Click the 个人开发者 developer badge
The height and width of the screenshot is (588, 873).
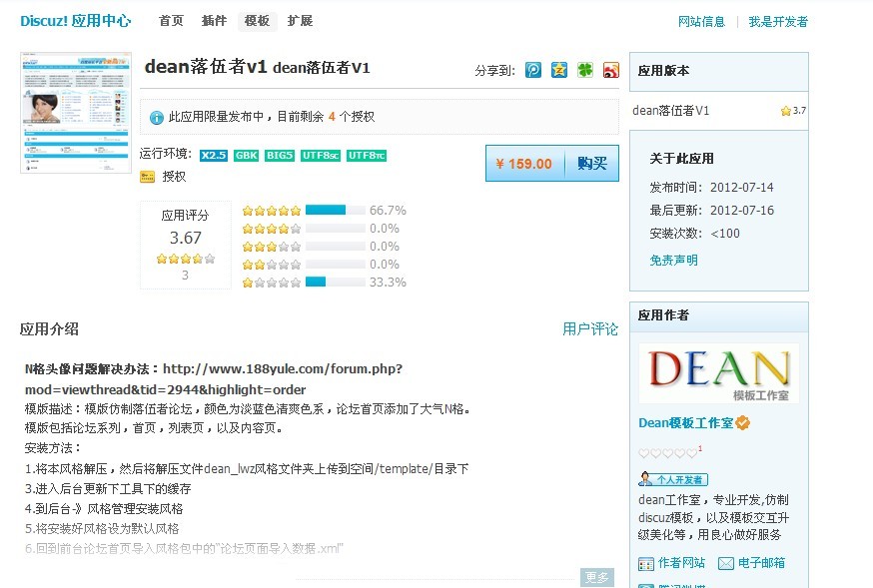[x=673, y=479]
